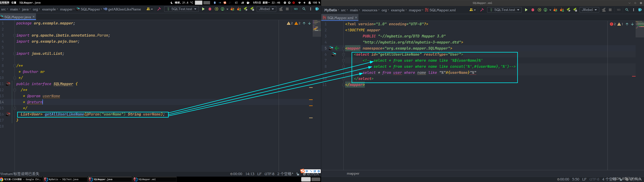
Task: Run SQLTest.test in the SQLMapper.java window
Action: [x=203, y=9]
